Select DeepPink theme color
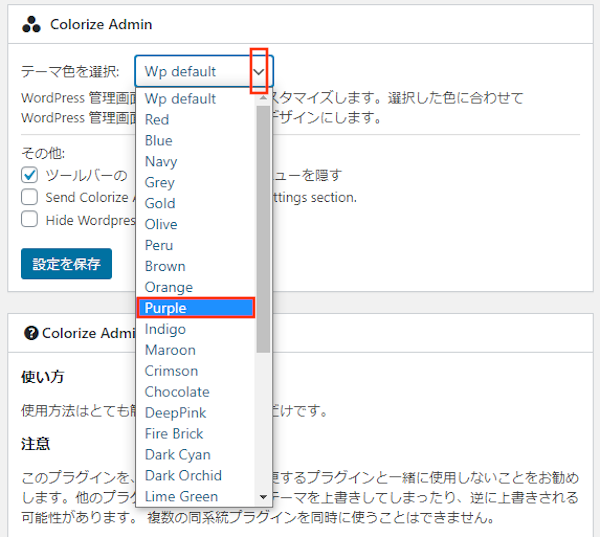600x537 pixels. (196, 413)
